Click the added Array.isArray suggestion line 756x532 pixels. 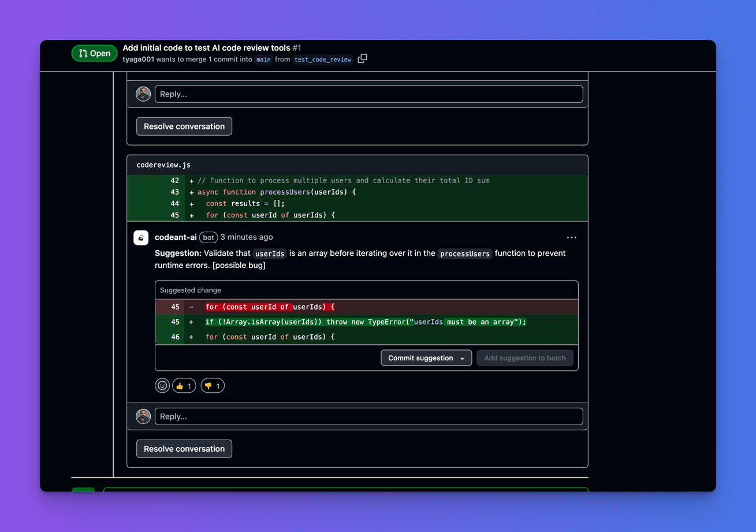click(x=367, y=322)
